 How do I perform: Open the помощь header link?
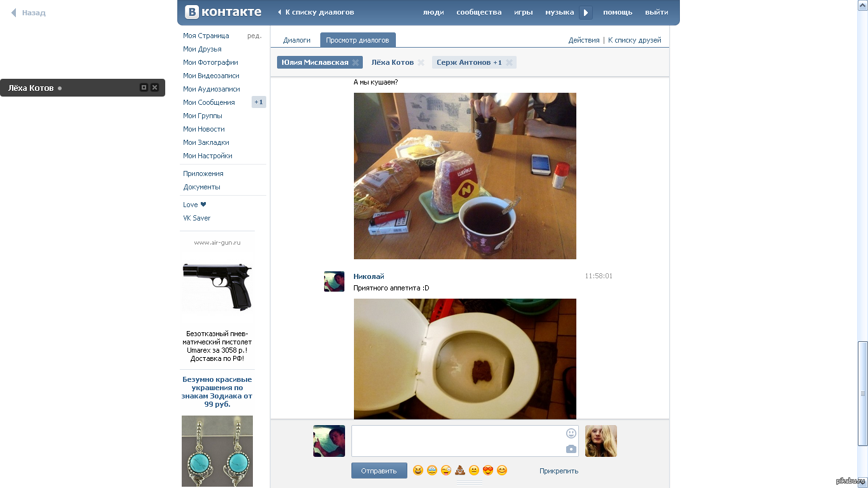(618, 12)
